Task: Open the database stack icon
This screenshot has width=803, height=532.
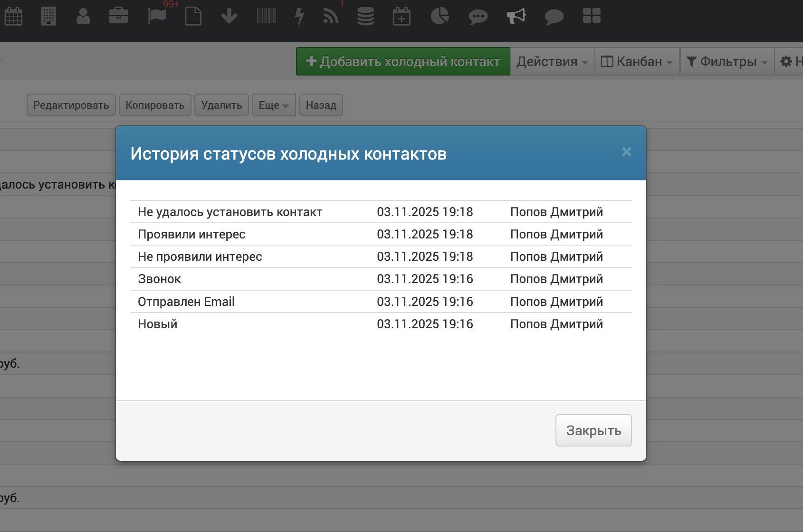Action: point(365,16)
